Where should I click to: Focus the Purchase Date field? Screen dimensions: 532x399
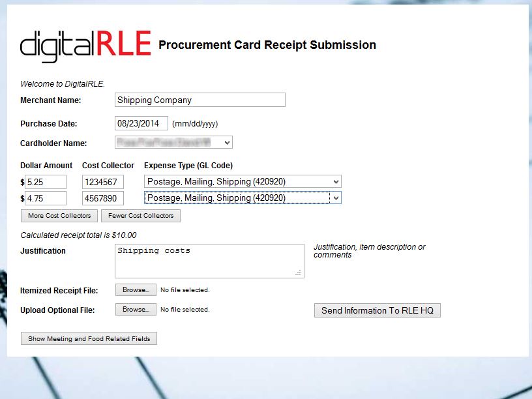141,123
